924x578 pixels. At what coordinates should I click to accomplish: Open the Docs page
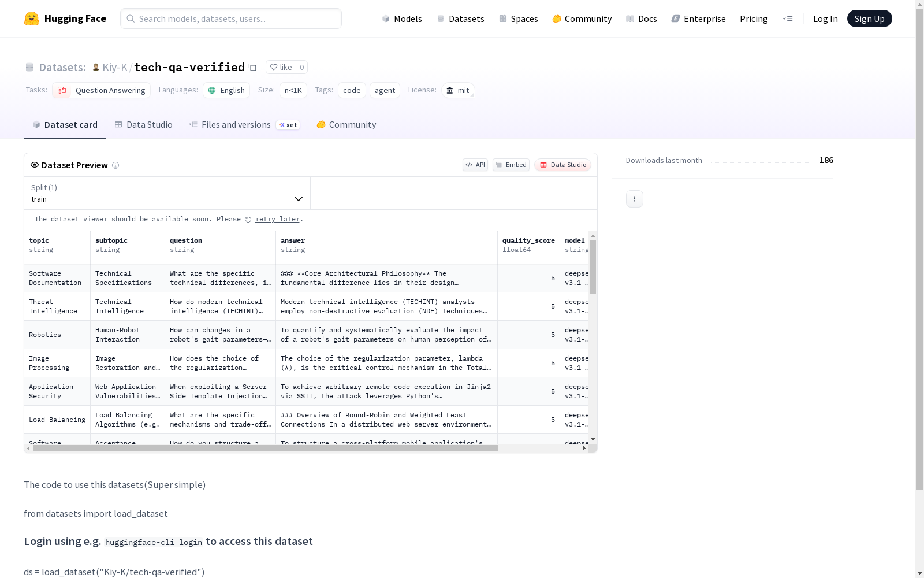coord(642,18)
